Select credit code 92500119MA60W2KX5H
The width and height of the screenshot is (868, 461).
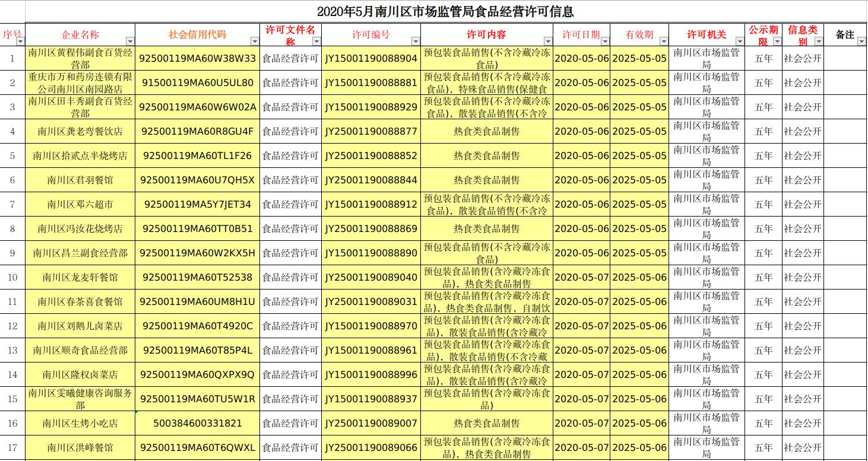198,253
